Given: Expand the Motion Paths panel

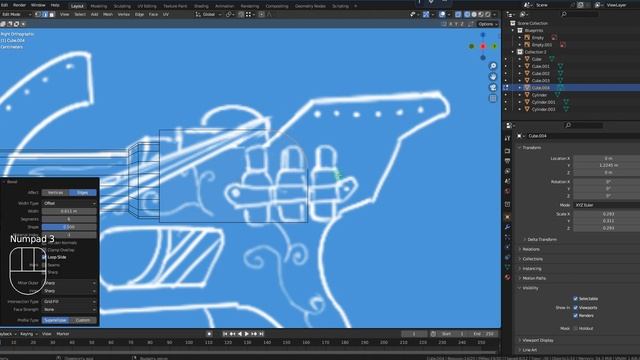Looking at the screenshot, I should pyautogui.click(x=534, y=278).
